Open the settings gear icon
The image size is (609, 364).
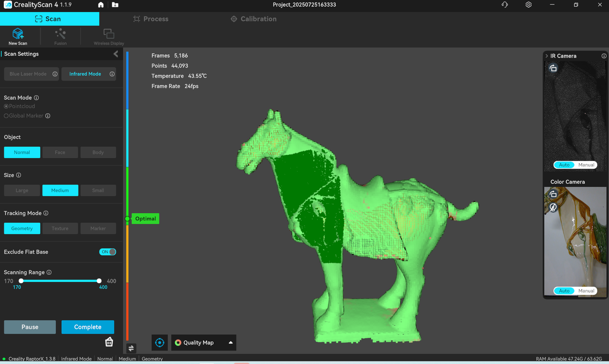pyautogui.click(x=529, y=5)
